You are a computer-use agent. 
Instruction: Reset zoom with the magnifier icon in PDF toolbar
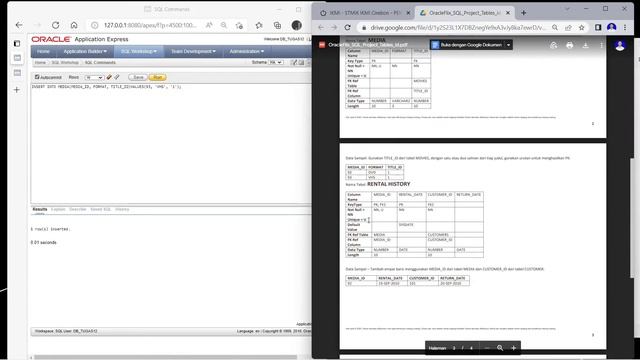[500, 348]
